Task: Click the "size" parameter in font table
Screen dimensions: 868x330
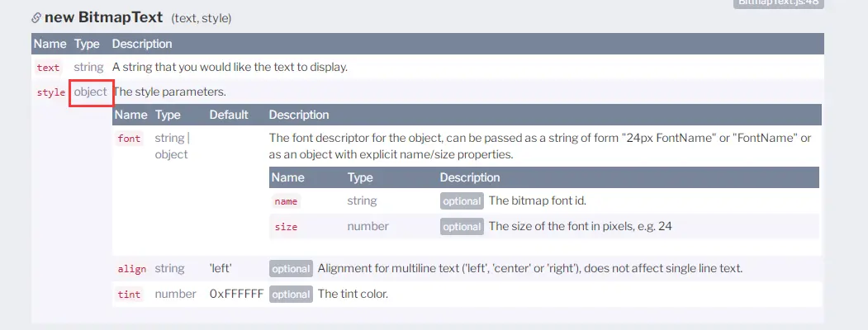Action: pos(286,226)
